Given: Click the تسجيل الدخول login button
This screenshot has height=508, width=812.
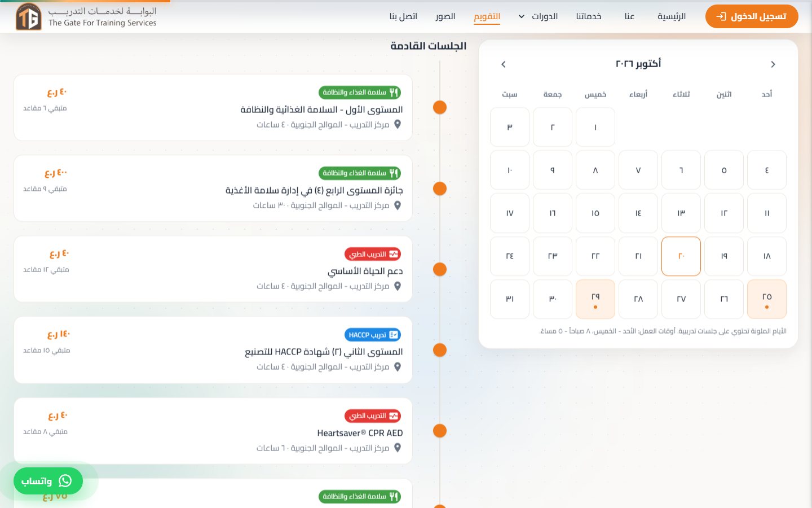Looking at the screenshot, I should pos(752,16).
